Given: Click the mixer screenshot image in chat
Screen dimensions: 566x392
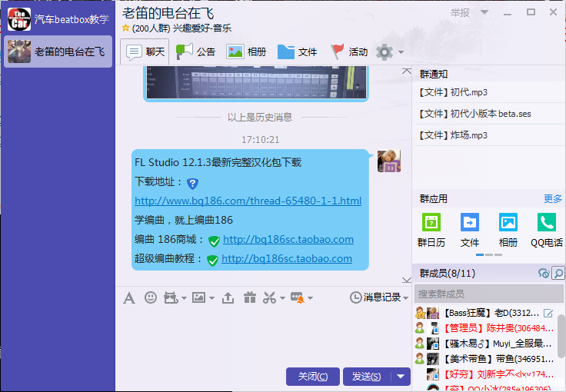Looking at the screenshot, I should click(256, 82).
